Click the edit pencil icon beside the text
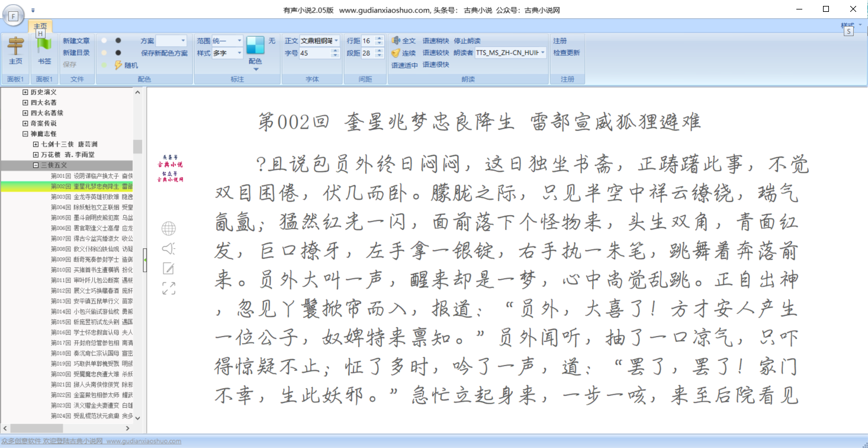Image resolution: width=868 pixels, height=448 pixels. tap(169, 268)
